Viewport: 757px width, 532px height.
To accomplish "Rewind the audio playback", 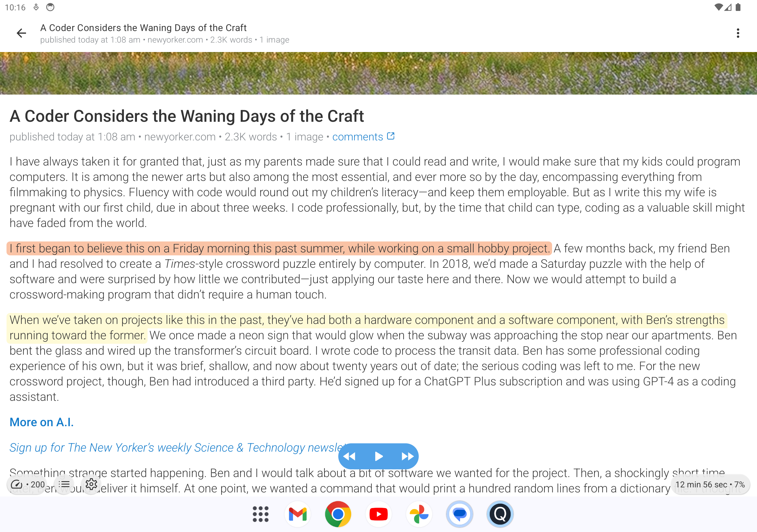I will (350, 456).
